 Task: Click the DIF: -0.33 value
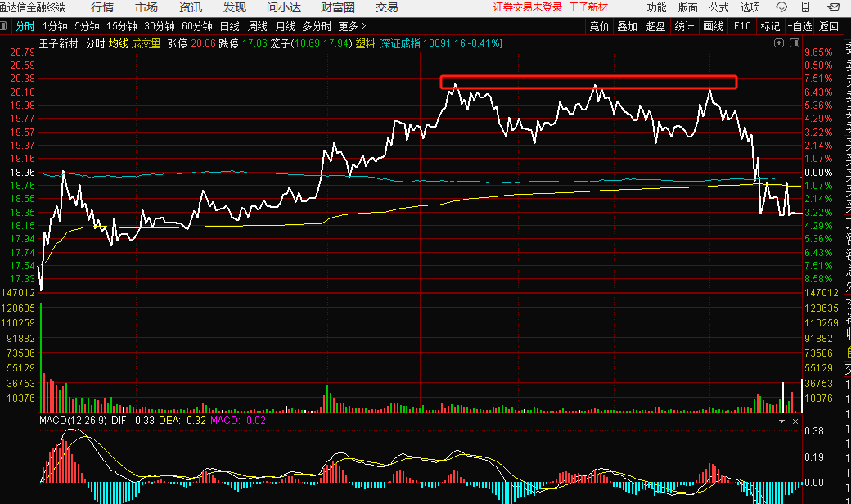pyautogui.click(x=133, y=421)
